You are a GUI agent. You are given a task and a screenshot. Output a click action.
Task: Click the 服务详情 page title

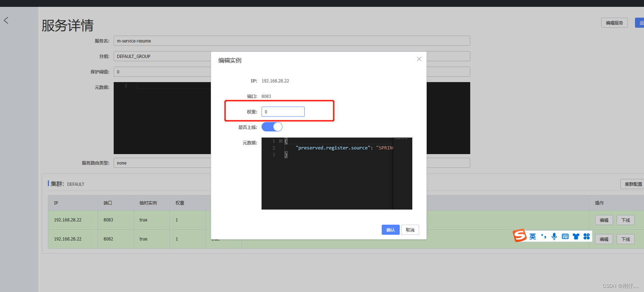[68, 26]
